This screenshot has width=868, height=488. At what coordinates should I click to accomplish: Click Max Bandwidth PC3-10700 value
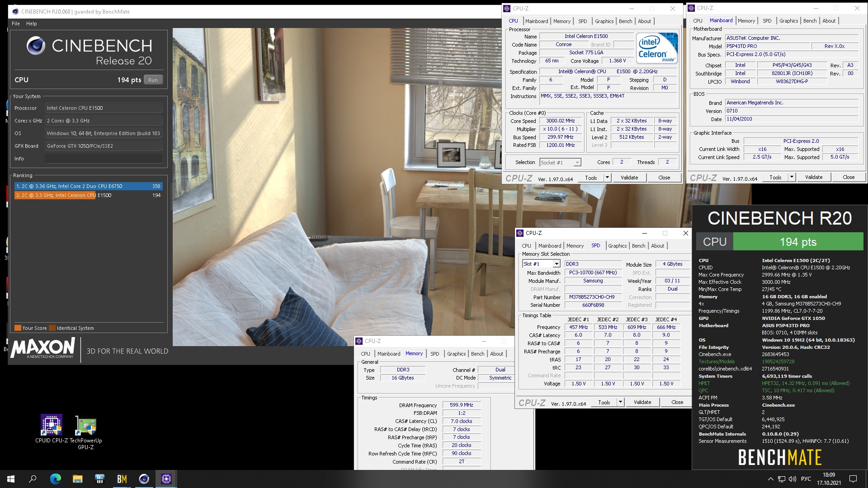pos(593,272)
